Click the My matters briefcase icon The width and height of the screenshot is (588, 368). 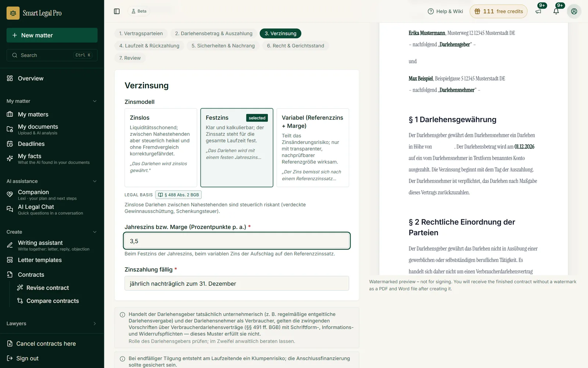click(x=10, y=114)
